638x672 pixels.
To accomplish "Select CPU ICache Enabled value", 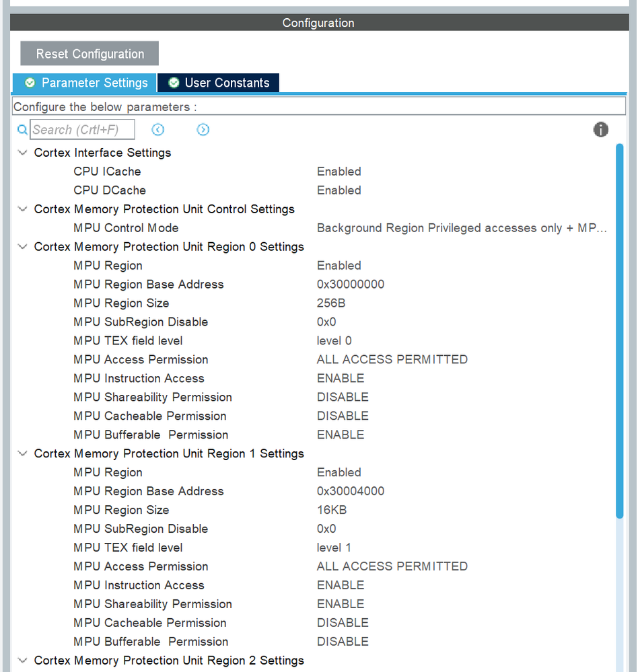I will click(x=339, y=172).
